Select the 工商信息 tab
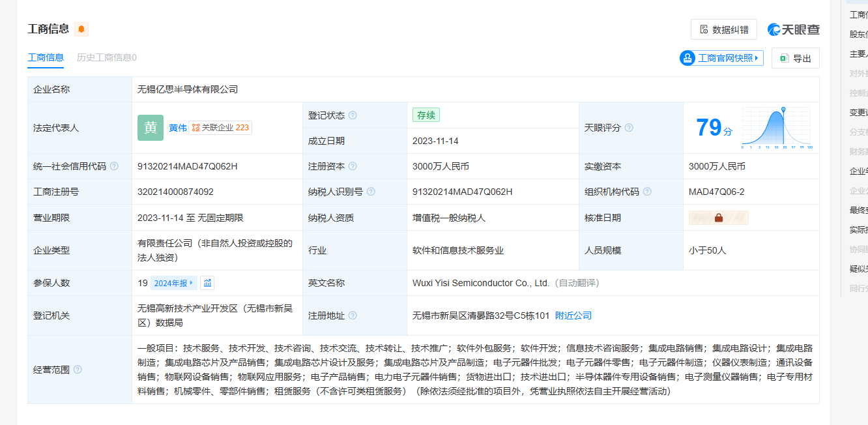The image size is (868, 425). (46, 57)
